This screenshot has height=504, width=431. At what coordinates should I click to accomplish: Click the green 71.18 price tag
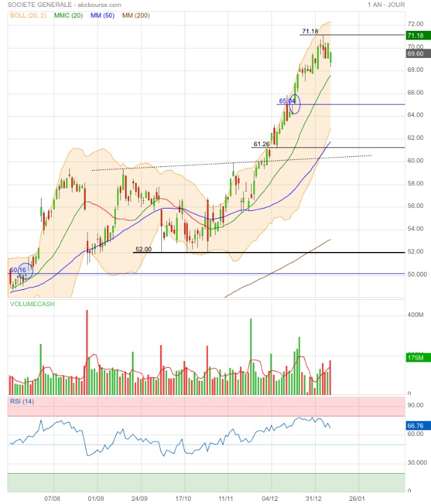click(x=418, y=35)
